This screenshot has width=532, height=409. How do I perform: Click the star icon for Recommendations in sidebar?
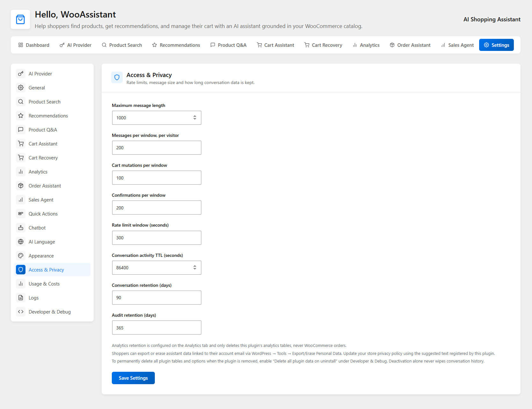tap(21, 116)
